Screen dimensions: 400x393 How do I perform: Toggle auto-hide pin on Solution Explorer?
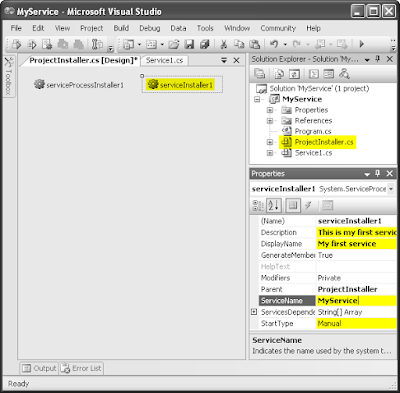tap(378, 59)
